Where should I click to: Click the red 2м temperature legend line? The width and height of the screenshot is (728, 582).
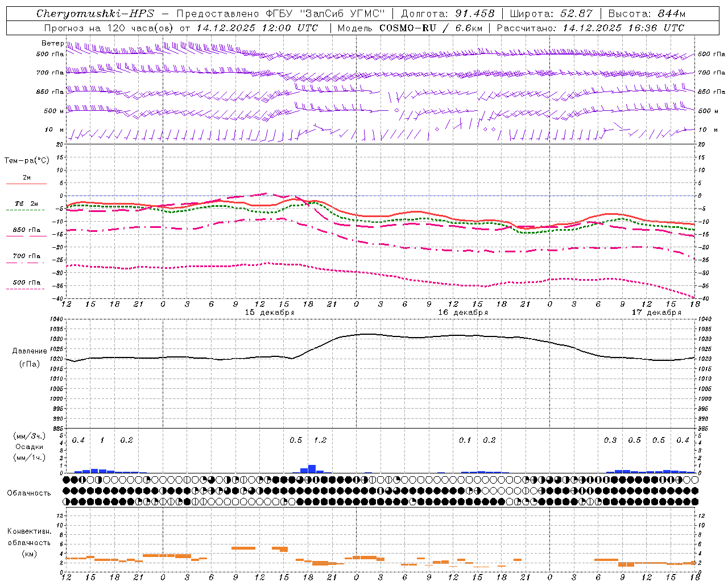click(26, 184)
